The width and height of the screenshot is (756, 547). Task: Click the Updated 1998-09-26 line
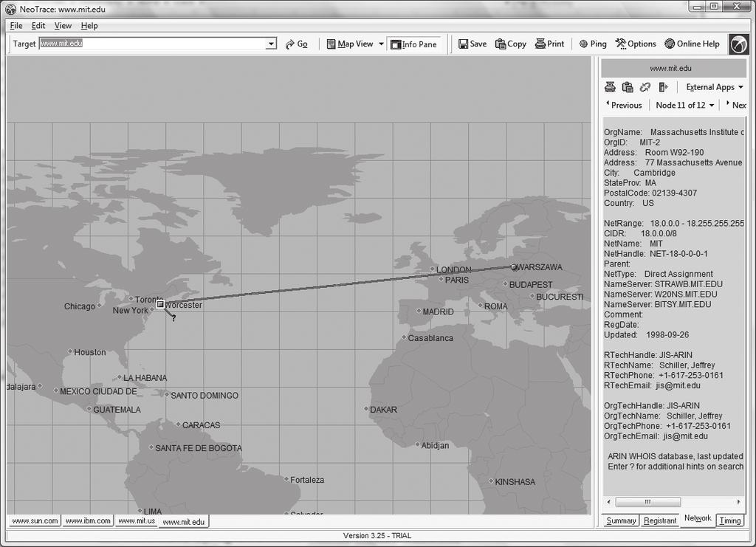point(646,335)
